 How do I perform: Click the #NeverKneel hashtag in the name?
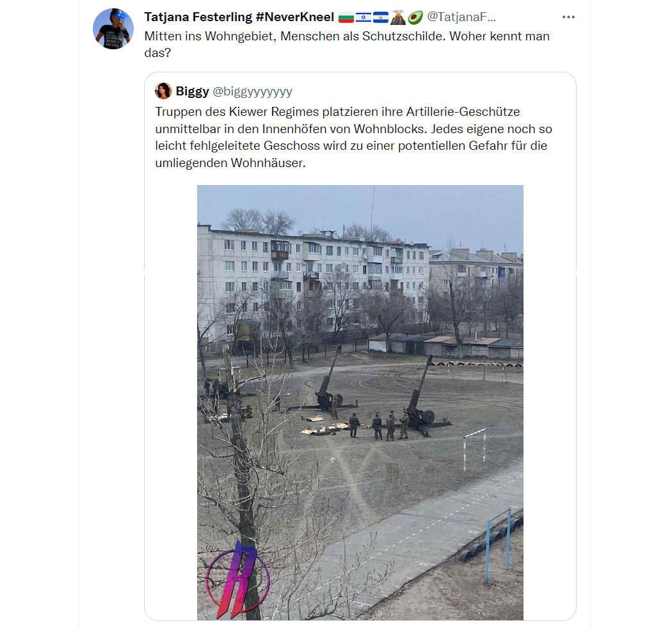[294, 17]
